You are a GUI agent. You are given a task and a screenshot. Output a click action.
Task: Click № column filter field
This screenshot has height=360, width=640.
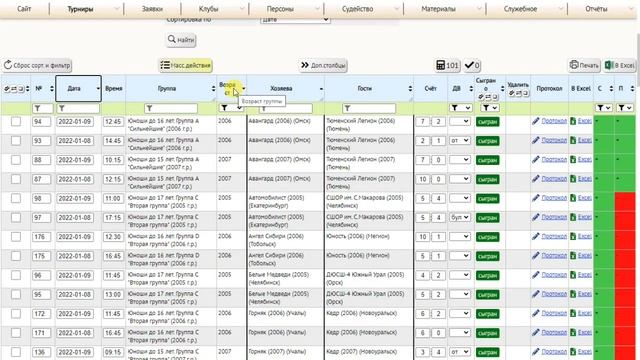[42, 108]
